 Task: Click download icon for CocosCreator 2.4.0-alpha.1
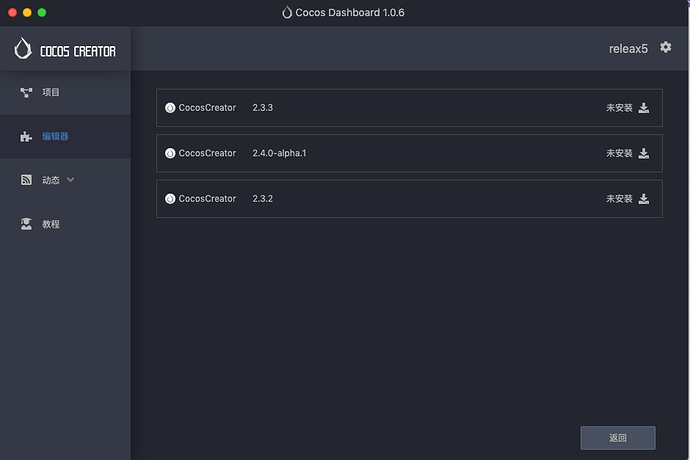coord(644,153)
